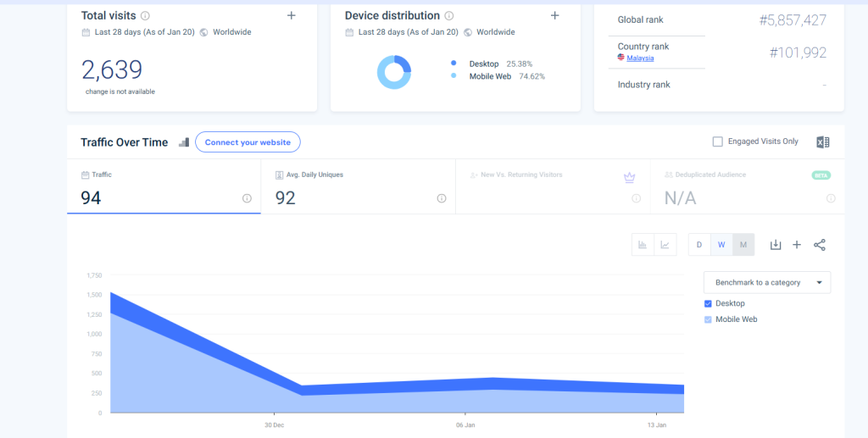Open the Malaysia country rank link
This screenshot has width=868, height=438.
pos(640,58)
